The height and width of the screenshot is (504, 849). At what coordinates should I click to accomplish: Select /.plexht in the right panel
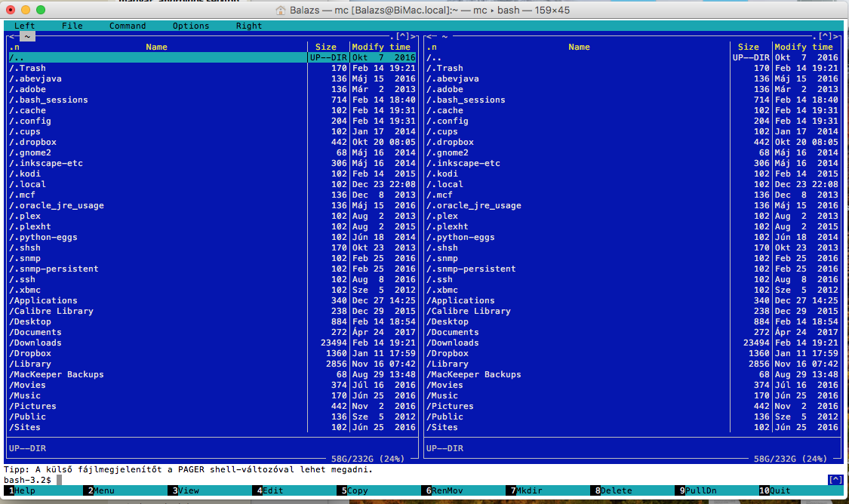[x=632, y=226]
